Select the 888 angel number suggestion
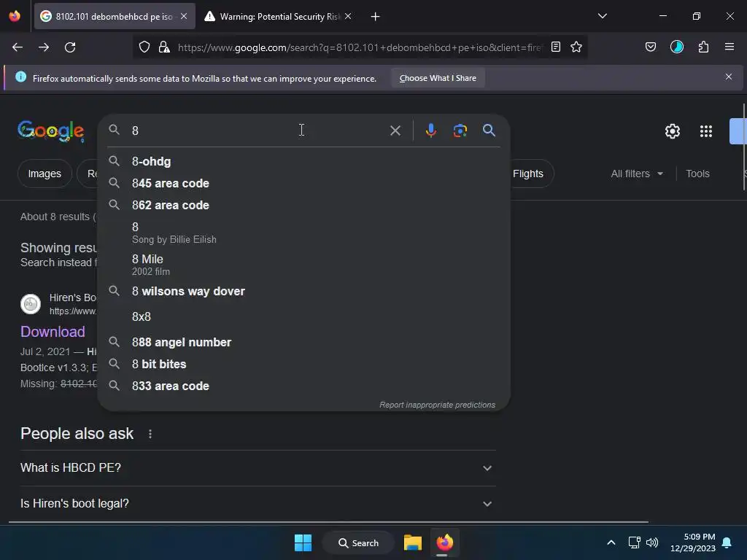747x560 pixels. (x=304, y=343)
